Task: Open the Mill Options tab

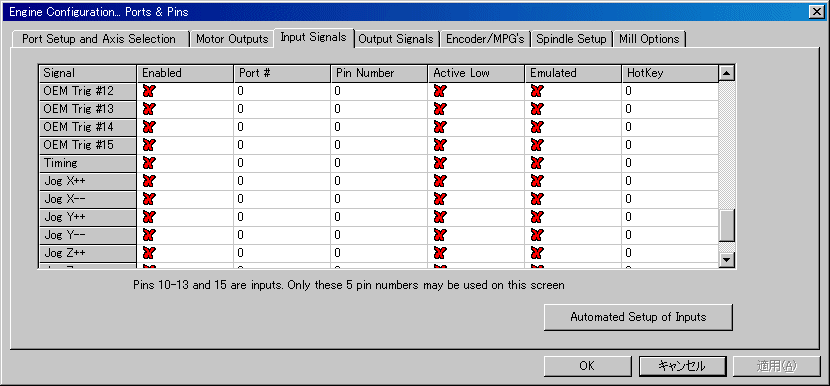Action: tap(649, 39)
